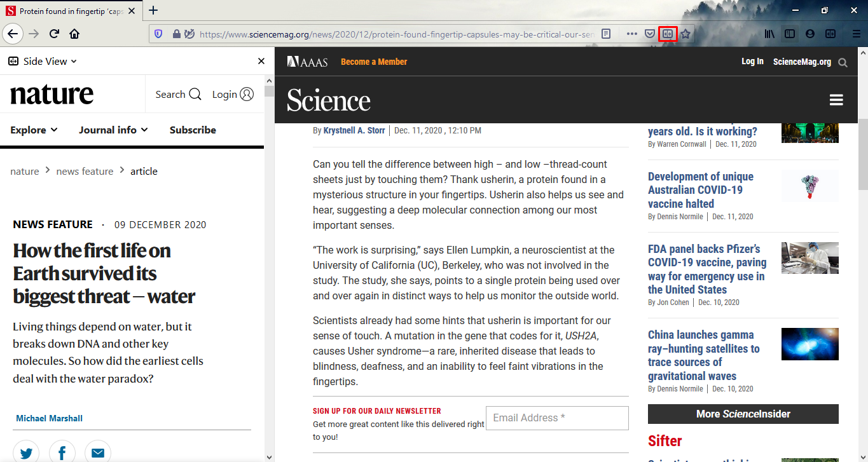Reload the current page
Screen dimensions: 868x462
tap(54, 34)
